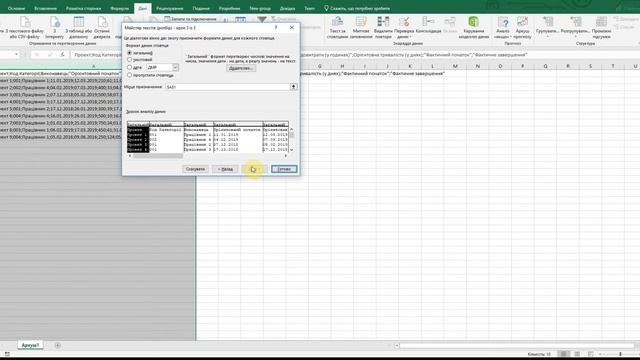Click the Forecast Sheet icon

pos(522,27)
